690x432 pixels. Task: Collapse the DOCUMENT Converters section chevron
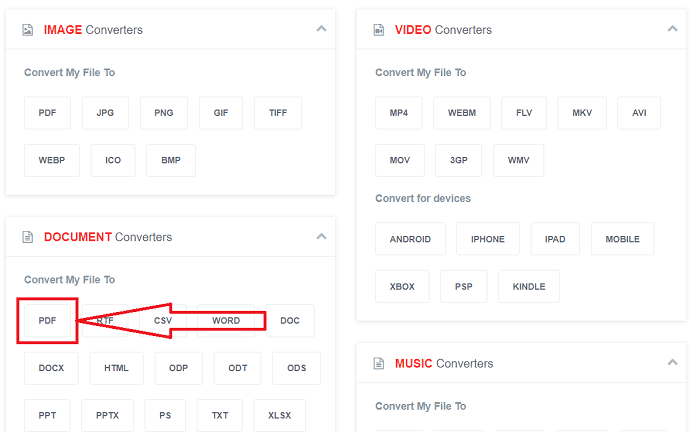pyautogui.click(x=322, y=237)
